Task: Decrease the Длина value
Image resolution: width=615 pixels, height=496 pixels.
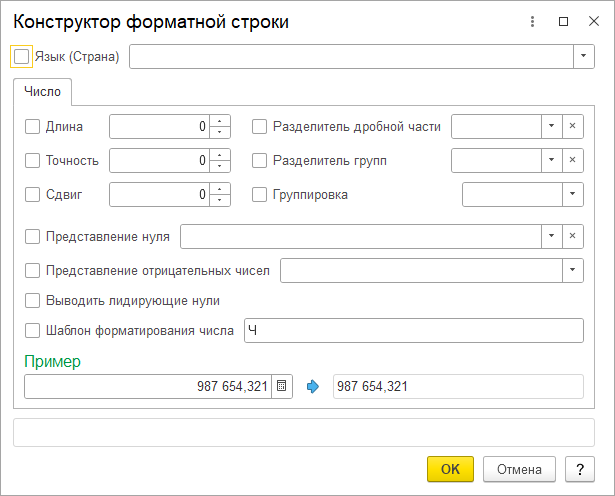Action: 220,132
